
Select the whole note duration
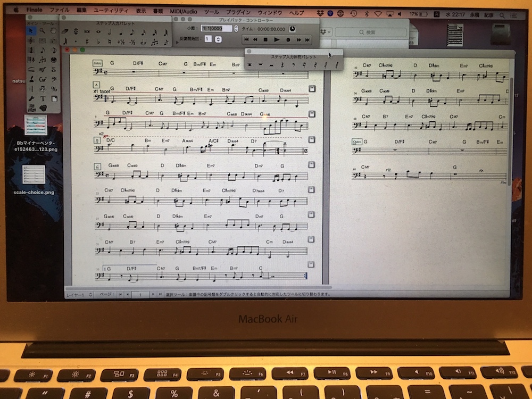click(98, 32)
